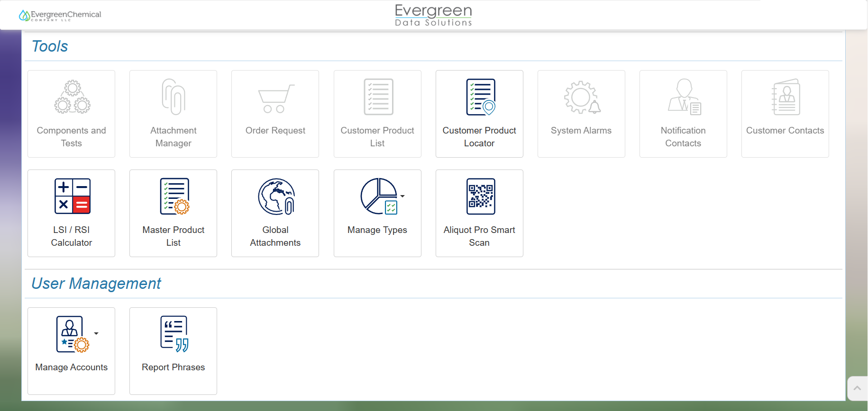Click the Report Phrases quote icon

tap(174, 334)
